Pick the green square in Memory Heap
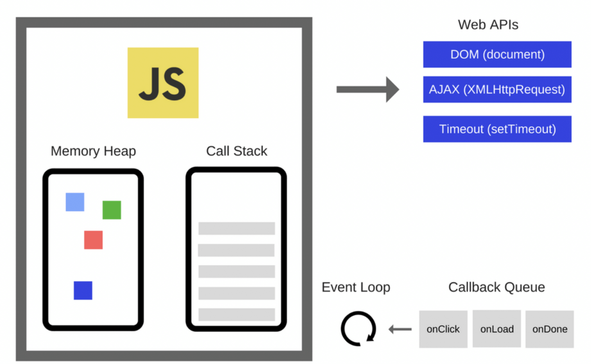 (112, 210)
